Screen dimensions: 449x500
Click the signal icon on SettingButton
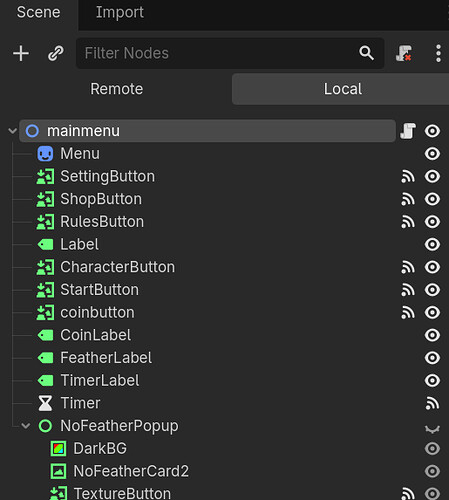pos(408,176)
